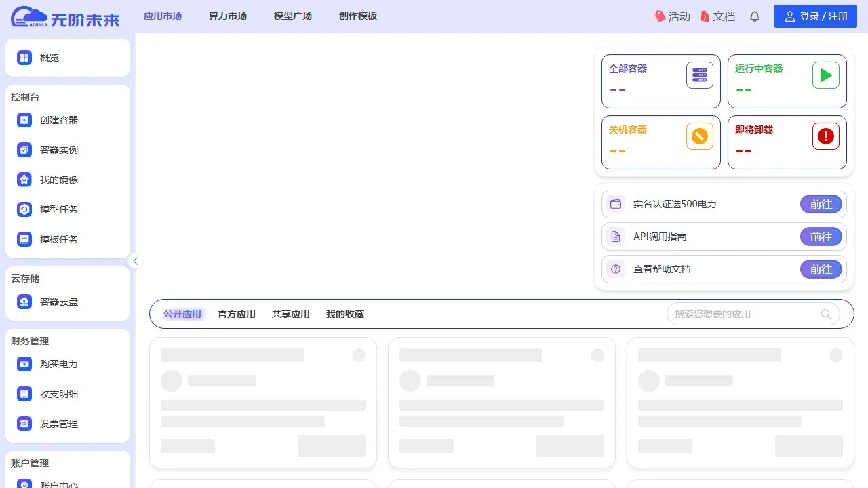
Task: Click the 模板任务 sidebar icon
Action: pos(24,239)
